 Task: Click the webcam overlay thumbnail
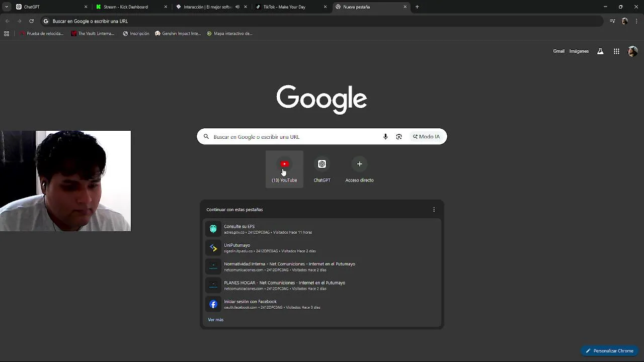tap(65, 181)
